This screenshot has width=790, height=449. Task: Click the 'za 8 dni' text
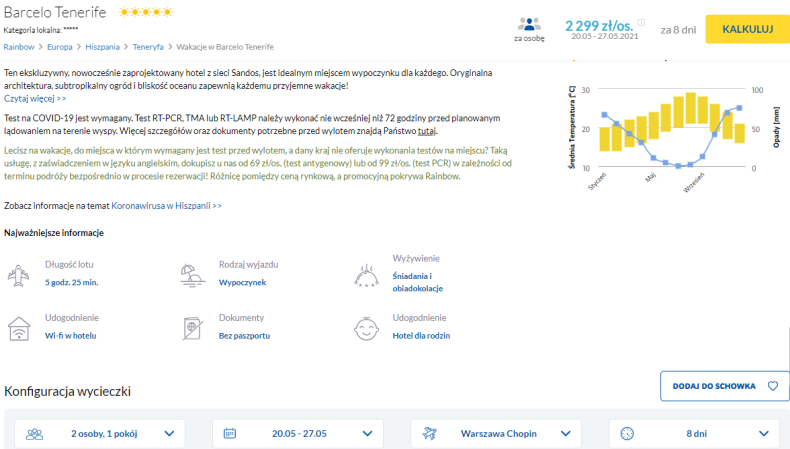coord(678,30)
